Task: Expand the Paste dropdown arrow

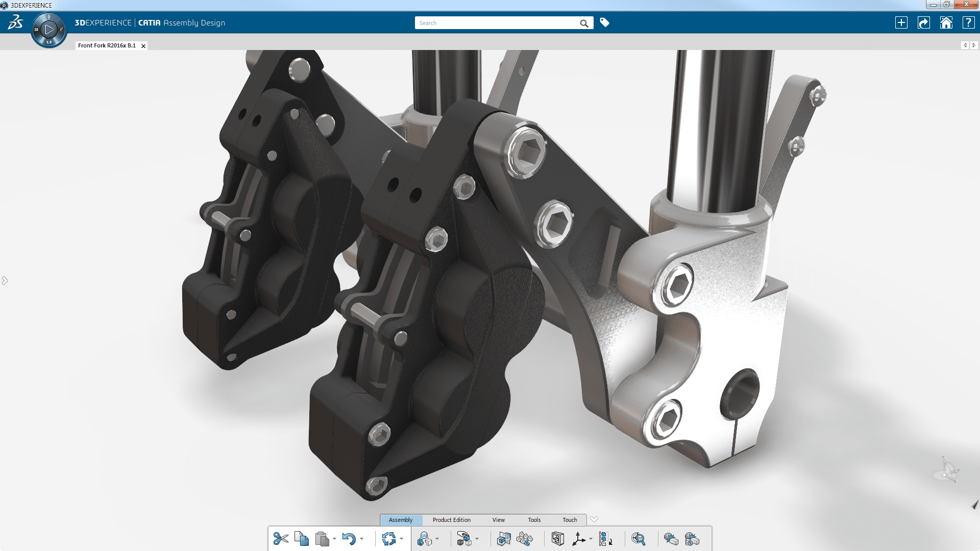Action: pos(335,539)
